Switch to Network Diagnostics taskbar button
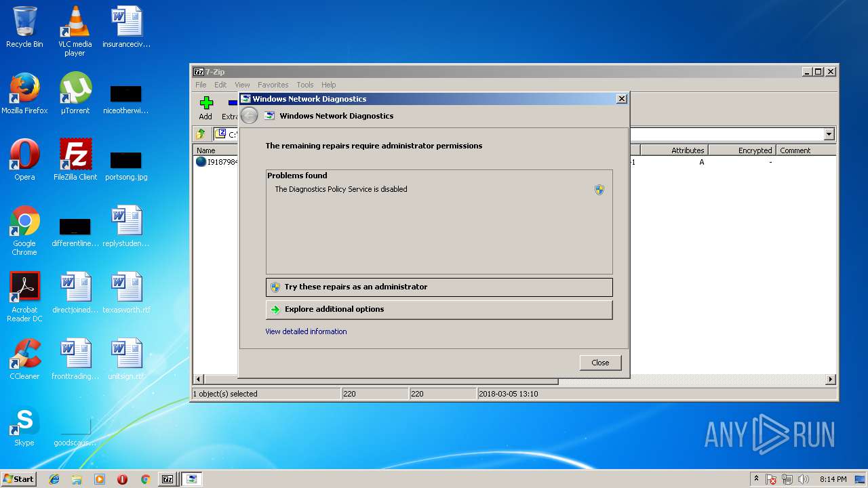Viewport: 868px width, 488px height. point(192,479)
